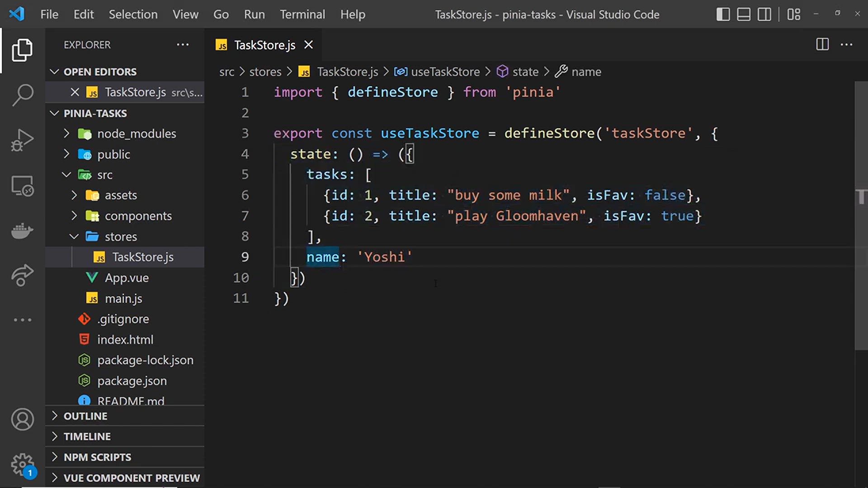868x488 pixels.
Task: Customize layout icon in title bar
Action: point(793,14)
